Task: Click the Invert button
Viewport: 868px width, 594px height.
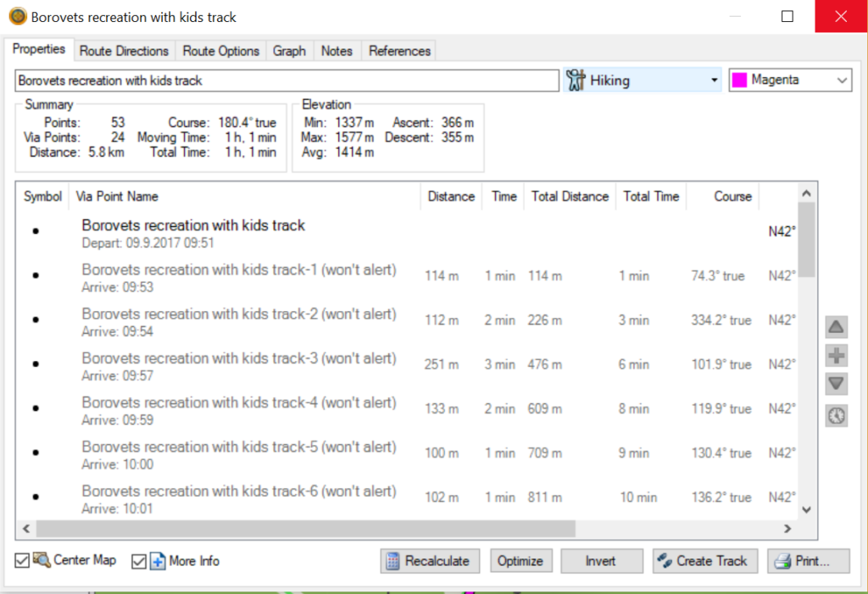Action: click(600, 561)
